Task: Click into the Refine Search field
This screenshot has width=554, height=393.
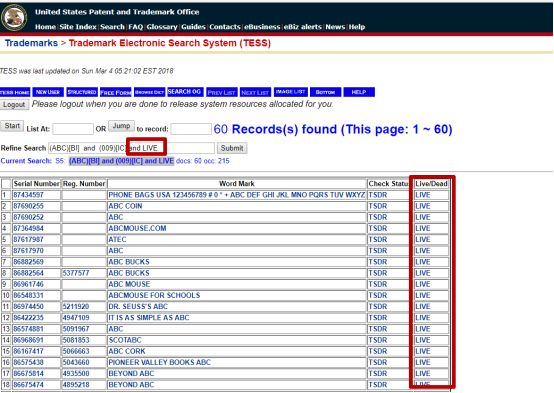Action: point(131,148)
